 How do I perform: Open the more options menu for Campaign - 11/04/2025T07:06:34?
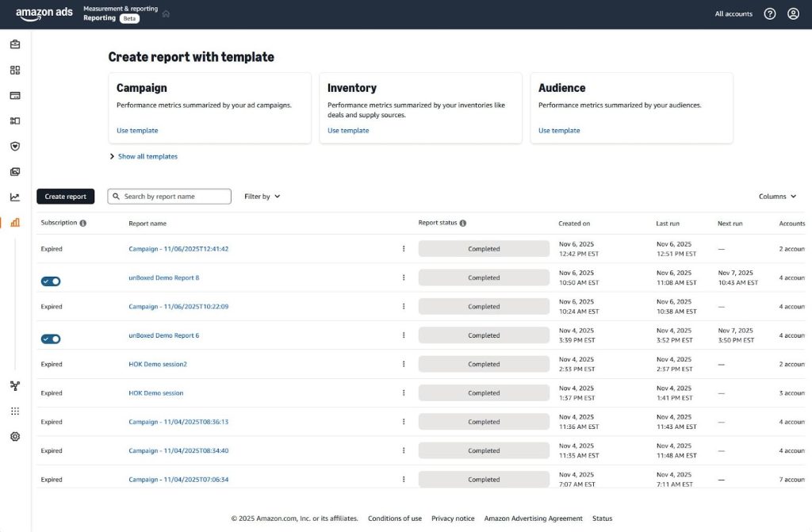click(x=404, y=480)
